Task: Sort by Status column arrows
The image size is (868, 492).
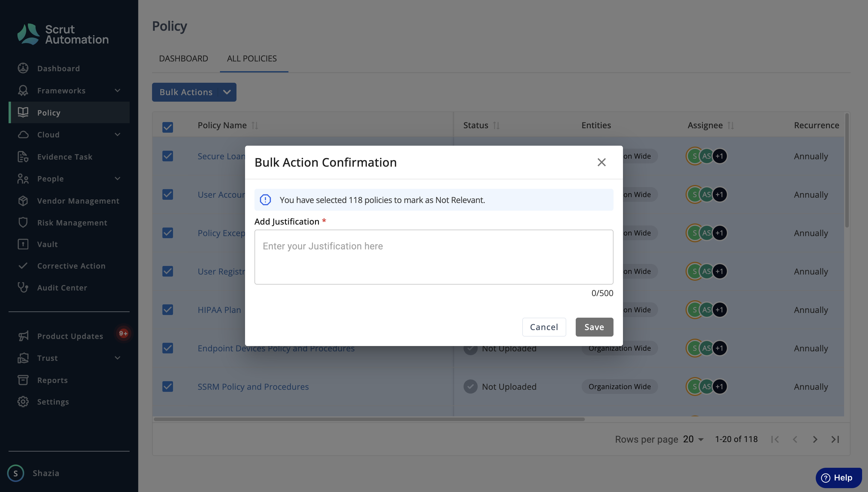Action: [496, 125]
